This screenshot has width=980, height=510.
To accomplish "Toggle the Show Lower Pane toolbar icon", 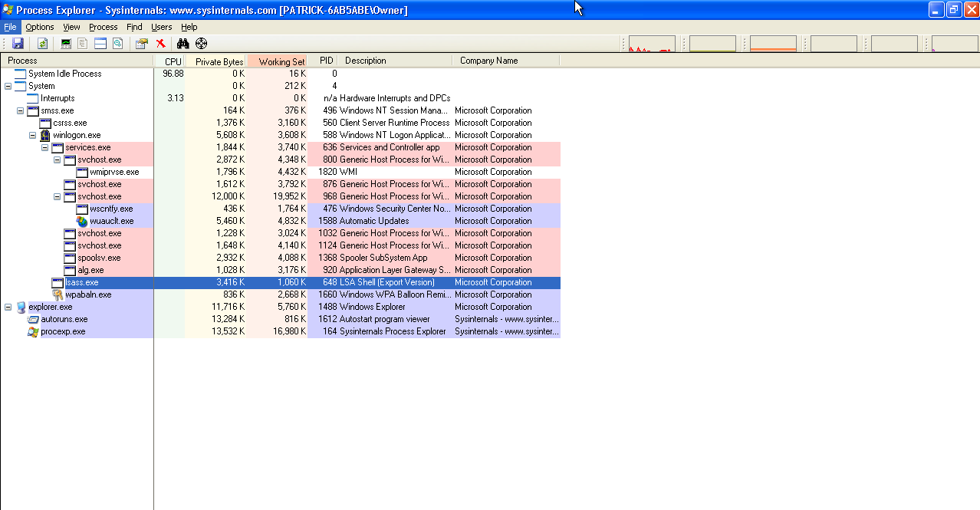I will (x=100, y=44).
